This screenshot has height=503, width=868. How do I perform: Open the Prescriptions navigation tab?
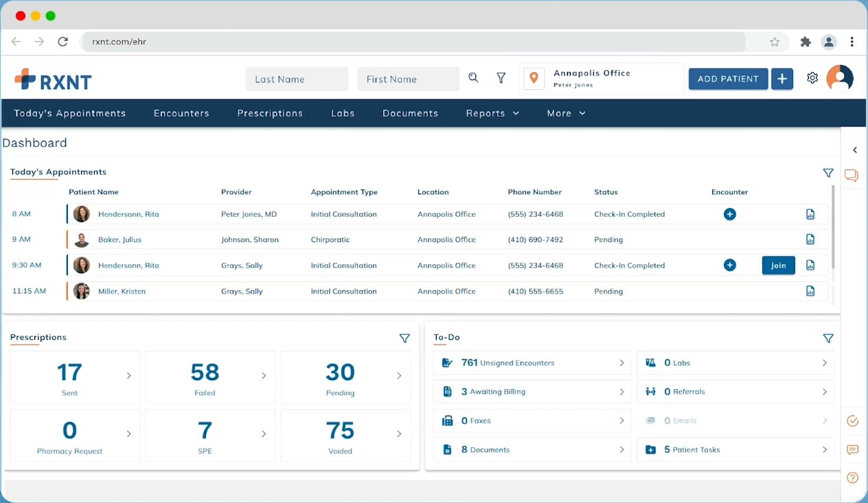click(x=270, y=113)
